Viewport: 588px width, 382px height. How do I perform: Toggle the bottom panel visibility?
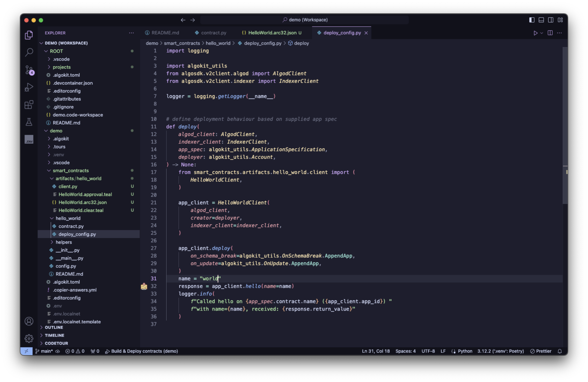(x=541, y=20)
